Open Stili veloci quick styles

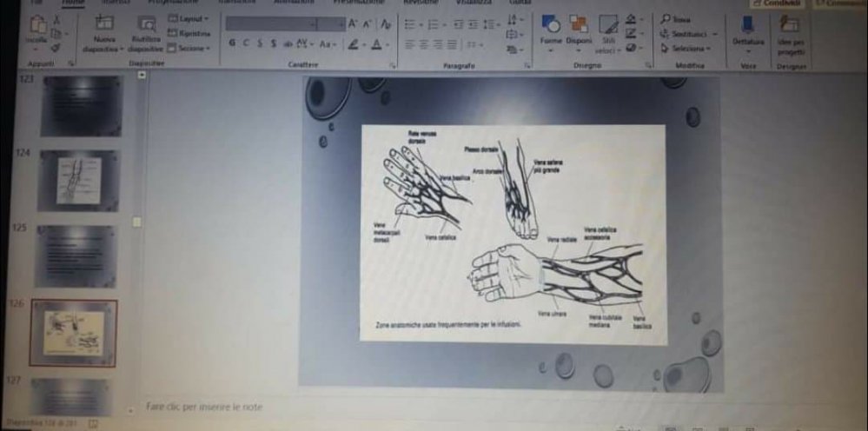coord(608,33)
